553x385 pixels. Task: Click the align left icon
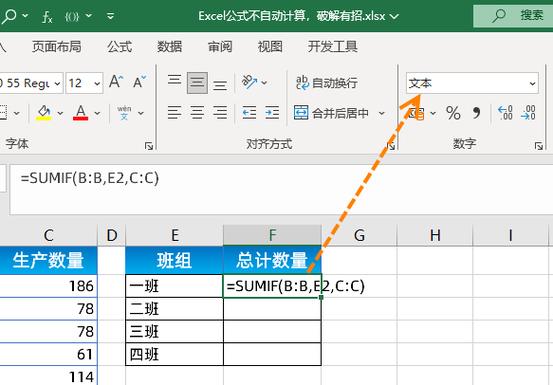click(174, 113)
